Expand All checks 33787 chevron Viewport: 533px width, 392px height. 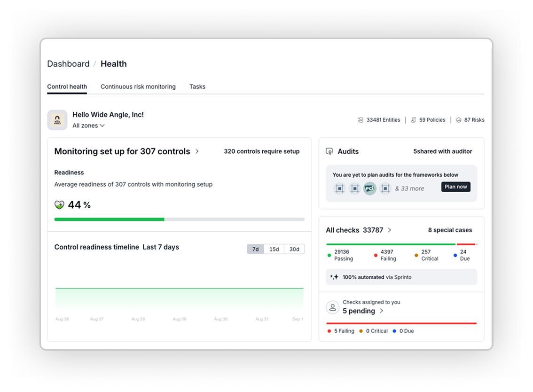(389, 230)
